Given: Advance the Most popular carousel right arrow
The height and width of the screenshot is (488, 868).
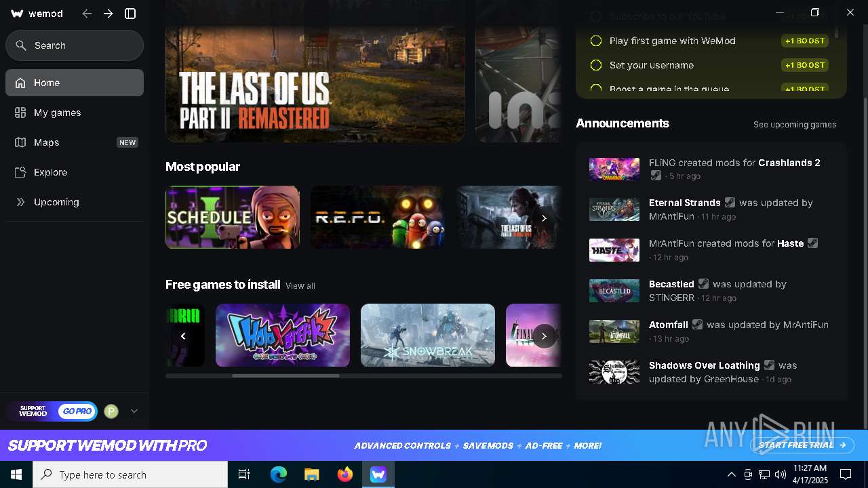Looking at the screenshot, I should click(x=544, y=218).
